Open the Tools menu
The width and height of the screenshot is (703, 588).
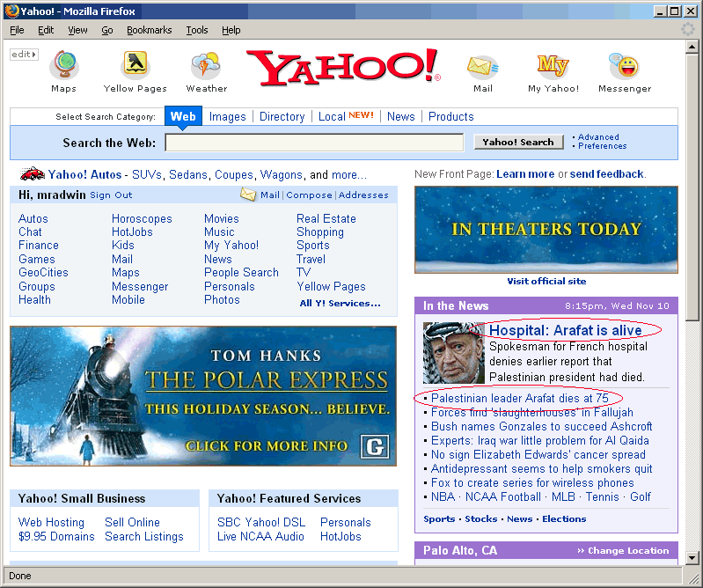click(196, 30)
